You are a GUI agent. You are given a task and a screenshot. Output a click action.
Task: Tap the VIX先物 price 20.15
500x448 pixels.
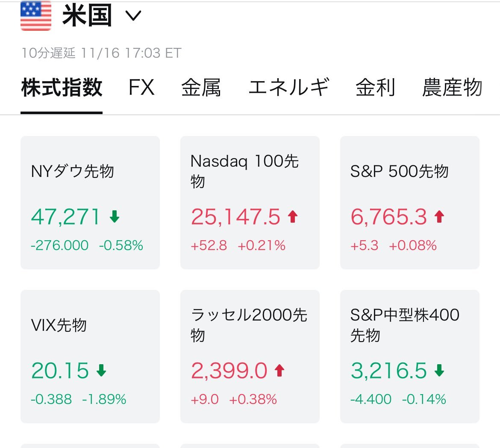click(60, 371)
